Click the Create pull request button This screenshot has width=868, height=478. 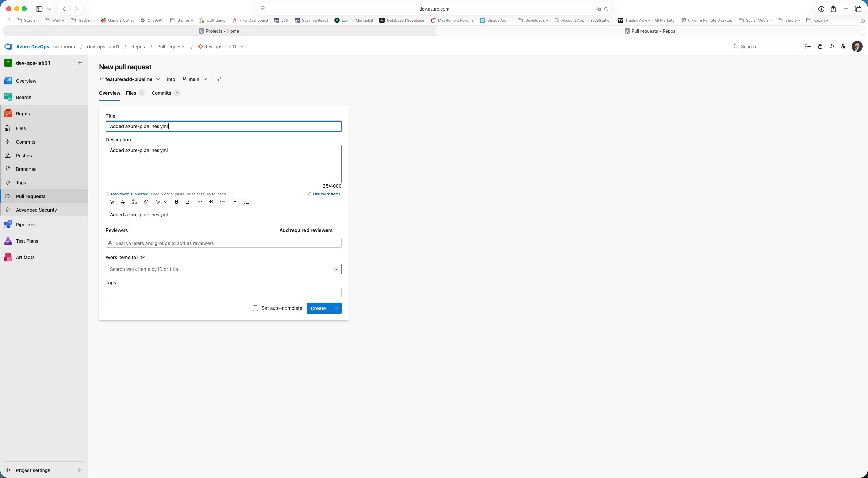(x=318, y=308)
